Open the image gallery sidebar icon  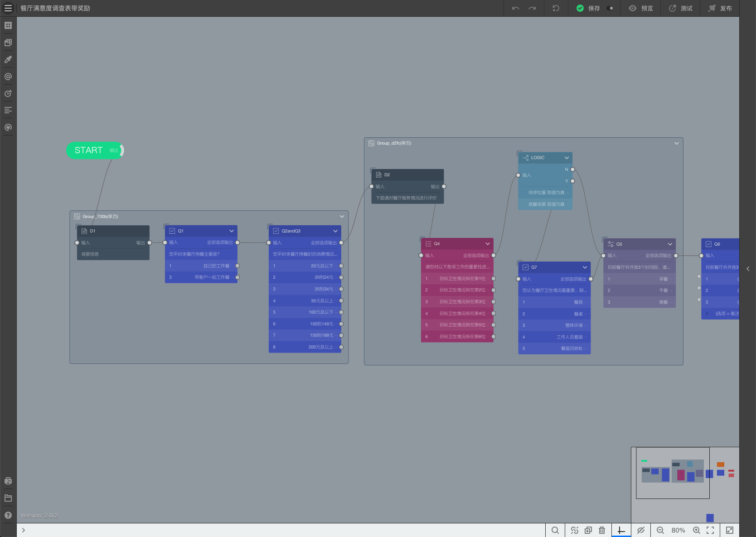tap(8, 43)
